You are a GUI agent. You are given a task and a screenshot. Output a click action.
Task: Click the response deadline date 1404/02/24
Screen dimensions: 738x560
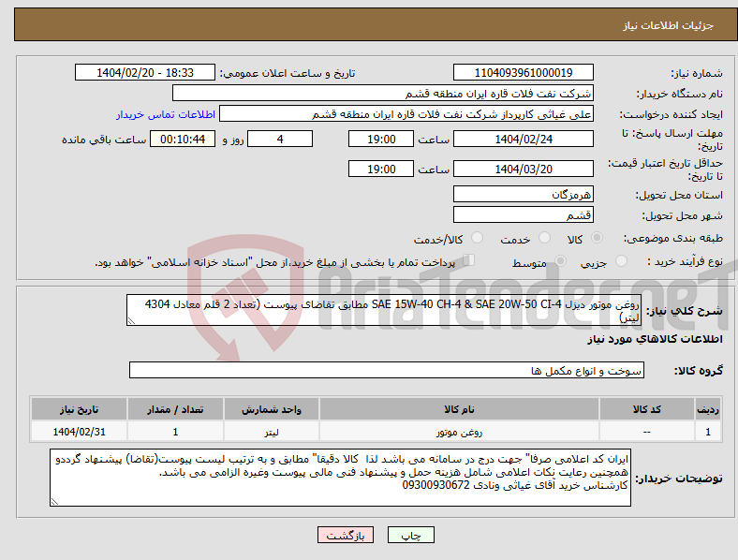[x=524, y=140]
